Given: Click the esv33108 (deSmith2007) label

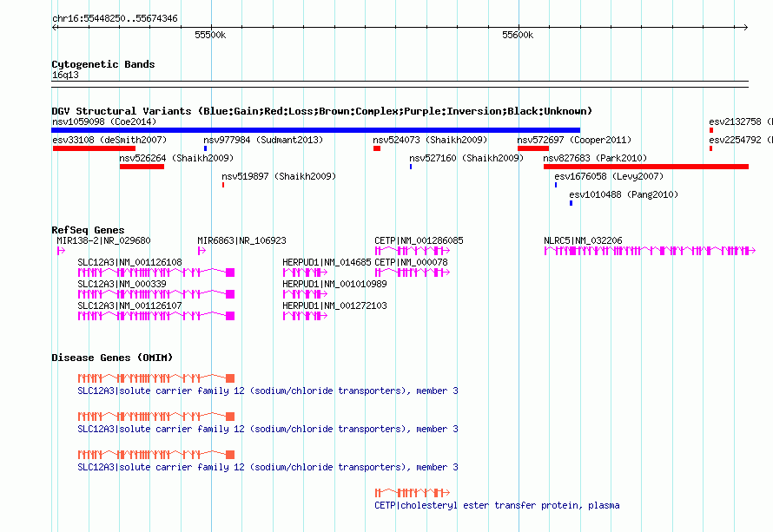Looking at the screenshot, I should click(x=109, y=140).
